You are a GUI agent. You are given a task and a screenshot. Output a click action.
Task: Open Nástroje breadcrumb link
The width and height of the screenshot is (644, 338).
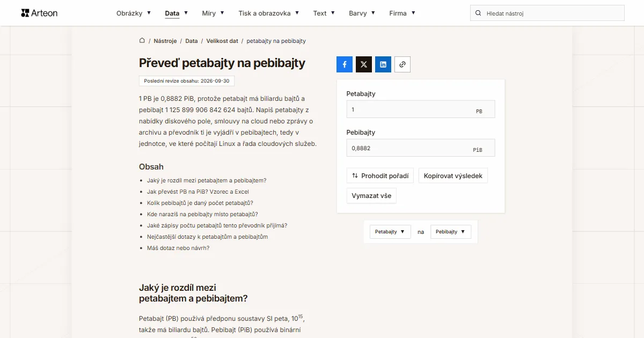(165, 41)
